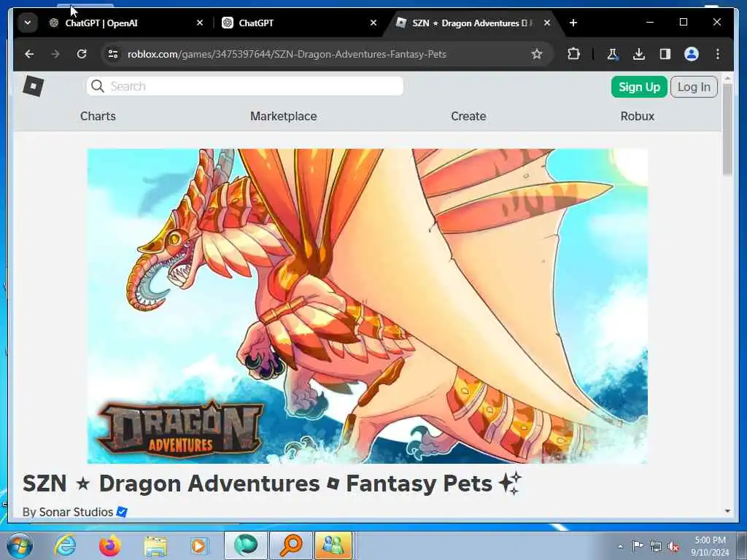Open Windows Media Player taskbar icon
The width and height of the screenshot is (747, 560).
click(199, 545)
